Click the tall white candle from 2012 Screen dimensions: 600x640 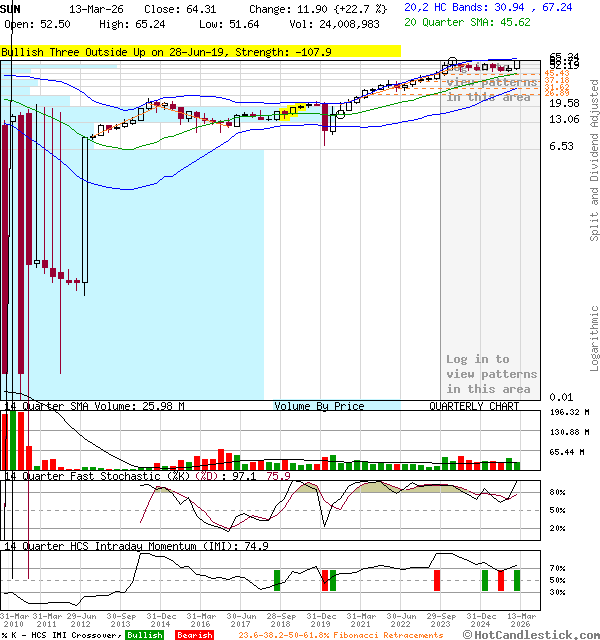[x=85, y=211]
